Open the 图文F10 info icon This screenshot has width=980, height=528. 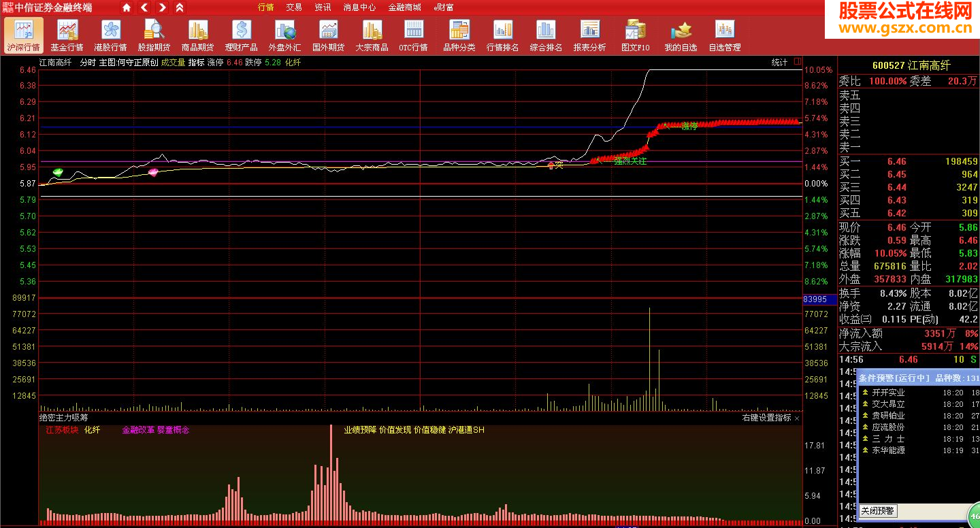tap(636, 35)
